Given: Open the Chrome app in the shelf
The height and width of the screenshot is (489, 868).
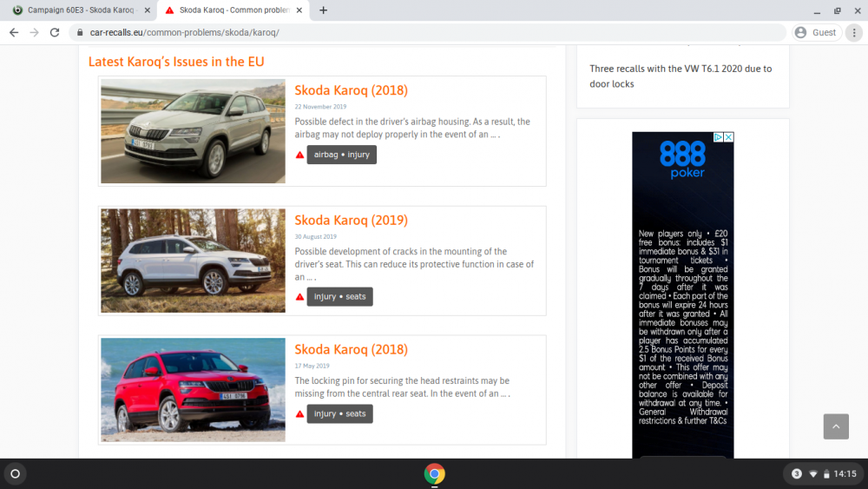Looking at the screenshot, I should click(435, 474).
